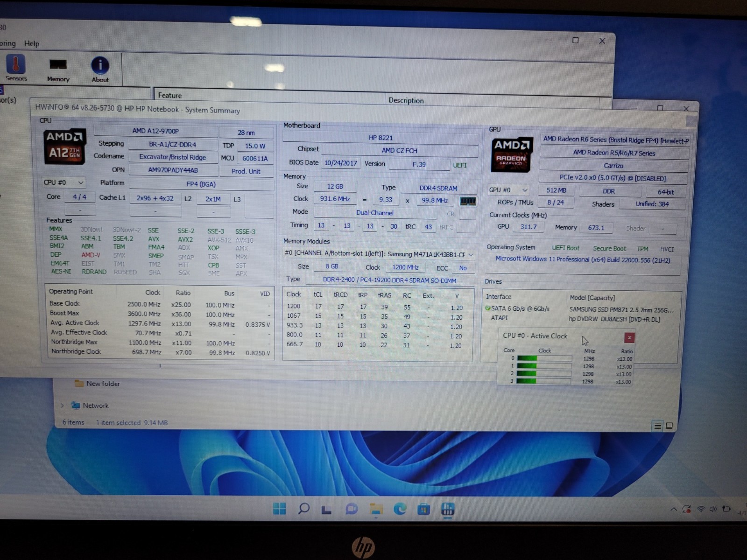Click the 512 MB GPU memory field
Viewport: 747px width, 560px height.
pyautogui.click(x=556, y=190)
